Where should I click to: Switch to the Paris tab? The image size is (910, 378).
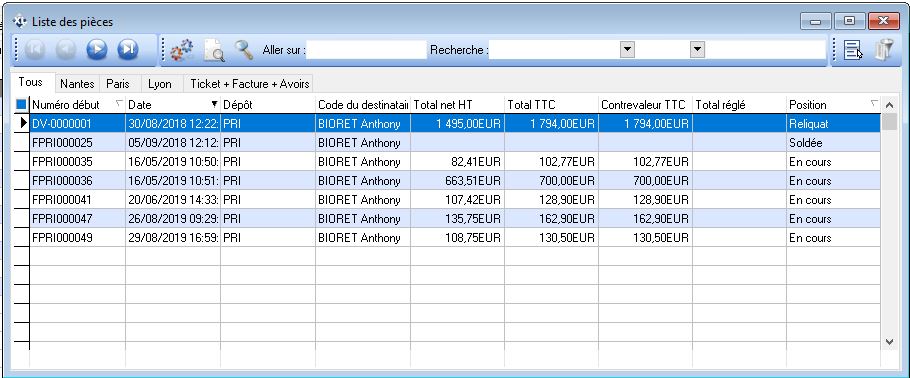118,84
